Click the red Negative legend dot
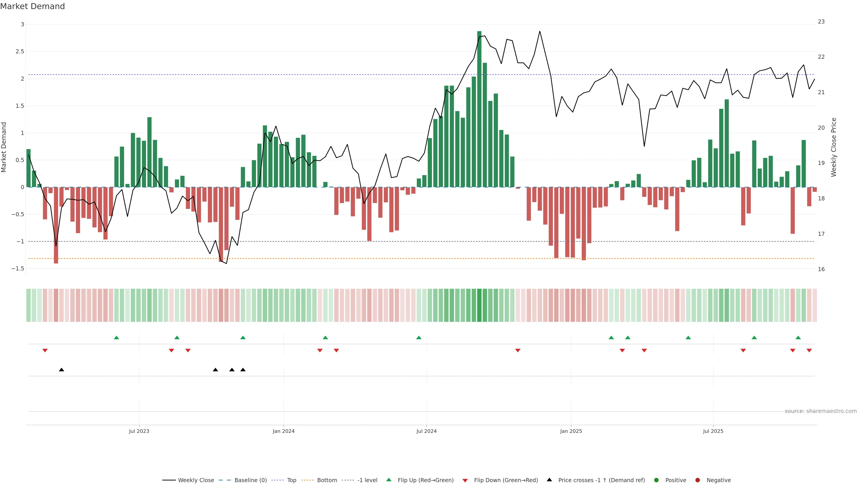 coord(698,480)
